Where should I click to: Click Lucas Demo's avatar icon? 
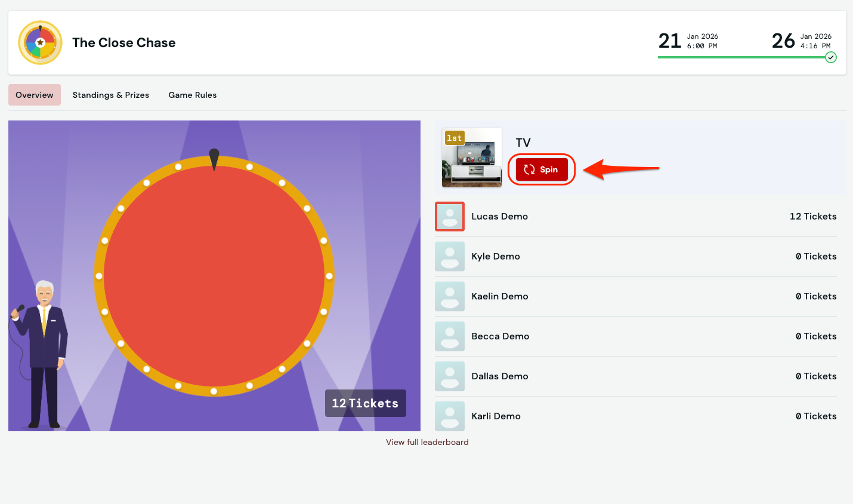click(450, 217)
